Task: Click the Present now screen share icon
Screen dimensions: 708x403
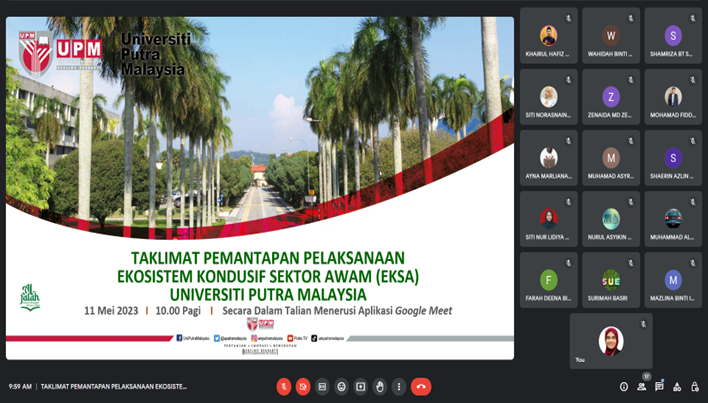Action: pyautogui.click(x=360, y=387)
